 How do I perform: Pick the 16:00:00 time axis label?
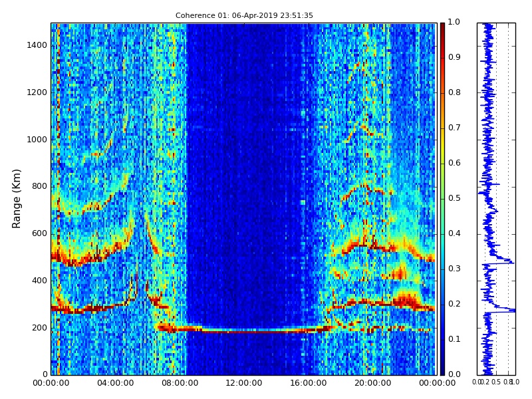309,383
